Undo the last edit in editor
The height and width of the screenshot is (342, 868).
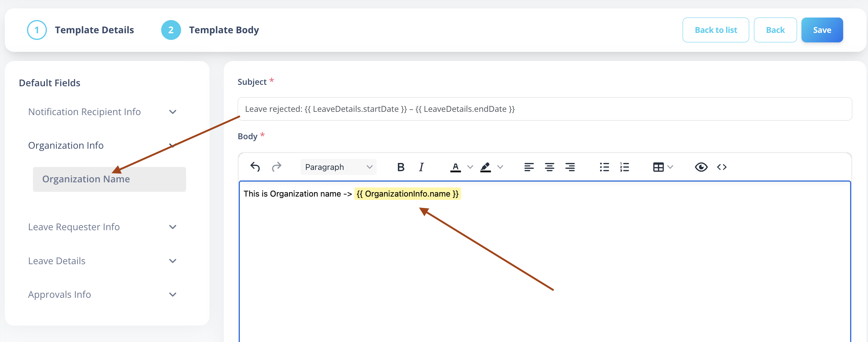click(x=255, y=167)
